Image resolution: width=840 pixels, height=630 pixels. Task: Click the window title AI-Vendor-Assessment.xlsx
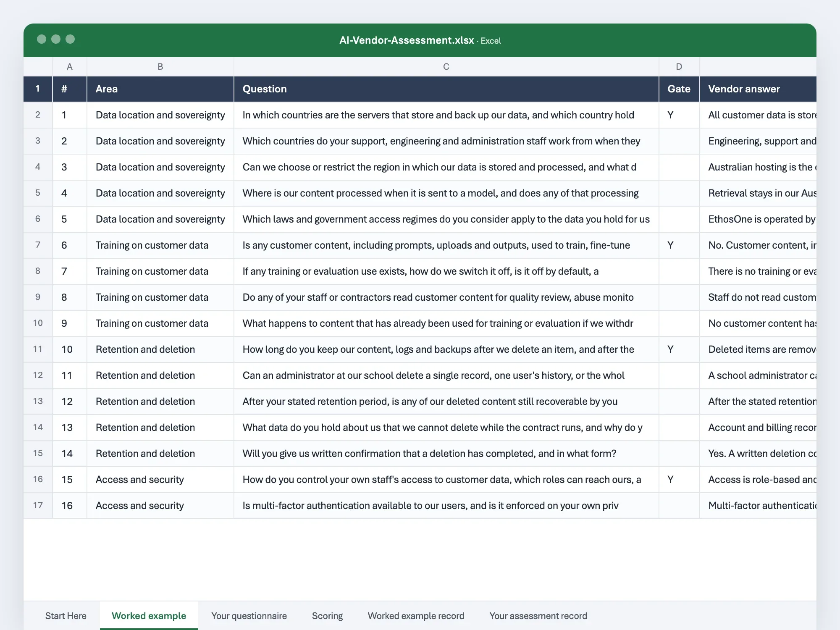click(407, 40)
